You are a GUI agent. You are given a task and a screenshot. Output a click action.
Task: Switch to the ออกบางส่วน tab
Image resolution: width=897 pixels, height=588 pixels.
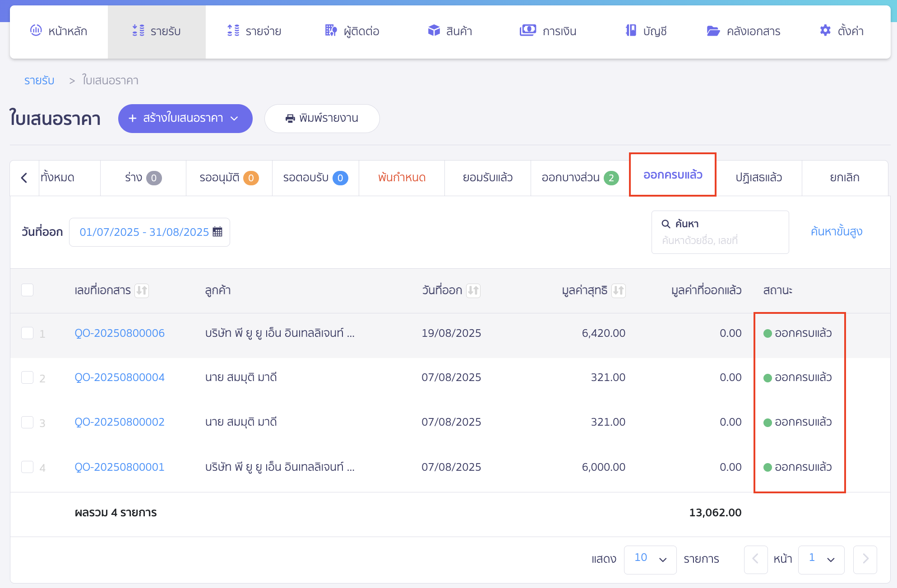(579, 178)
